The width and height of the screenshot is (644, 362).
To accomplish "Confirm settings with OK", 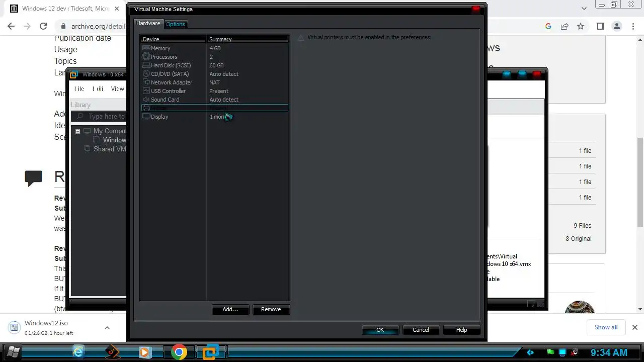I will 380,330.
